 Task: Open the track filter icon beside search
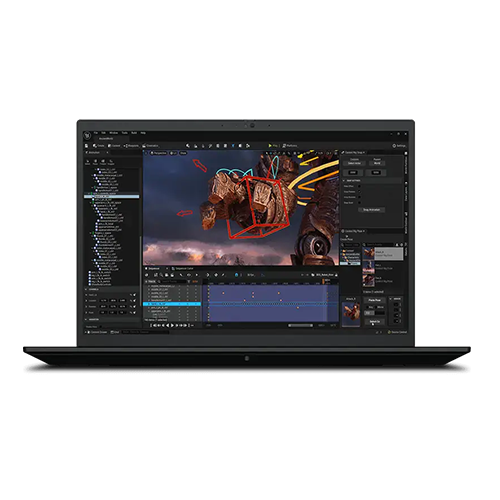pos(189,282)
